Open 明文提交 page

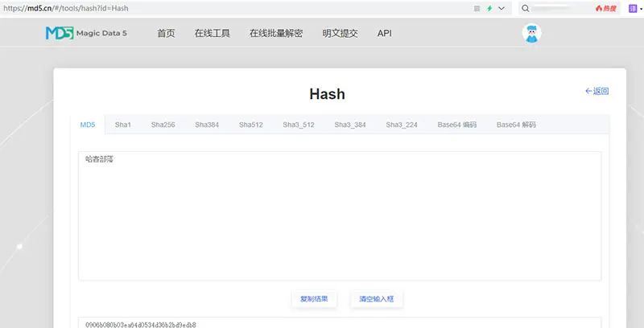(340, 33)
